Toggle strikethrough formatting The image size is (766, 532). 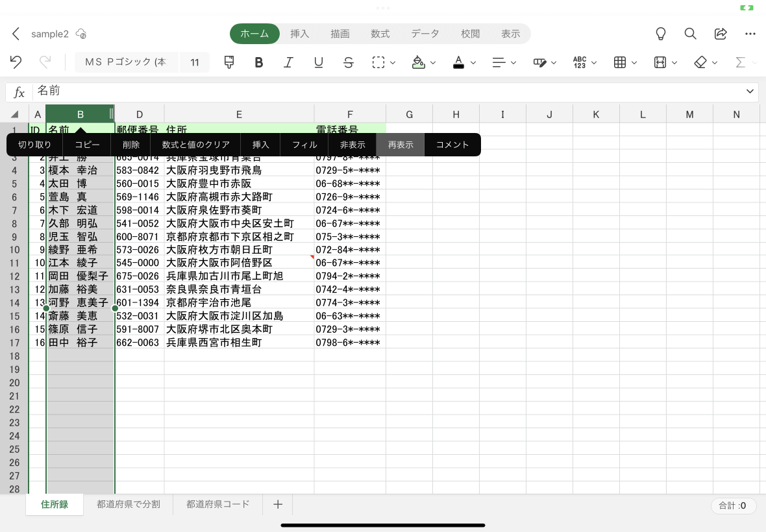pos(349,62)
